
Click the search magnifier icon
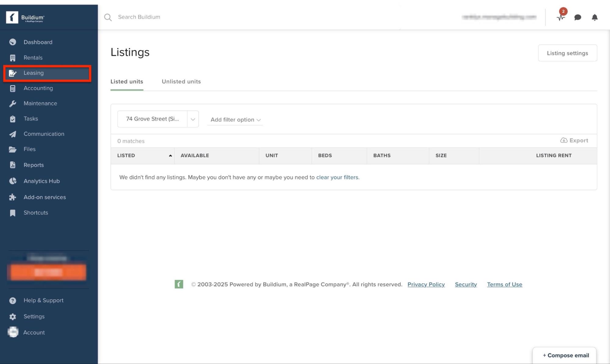tap(108, 17)
